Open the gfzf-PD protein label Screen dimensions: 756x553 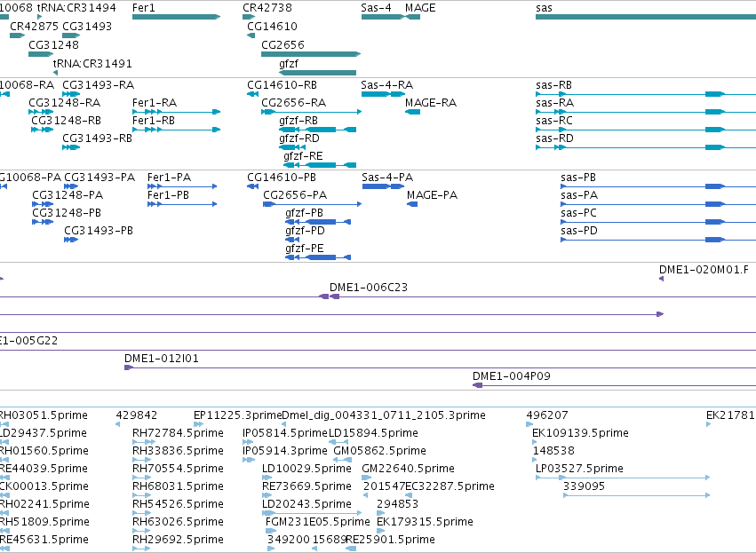(305, 231)
